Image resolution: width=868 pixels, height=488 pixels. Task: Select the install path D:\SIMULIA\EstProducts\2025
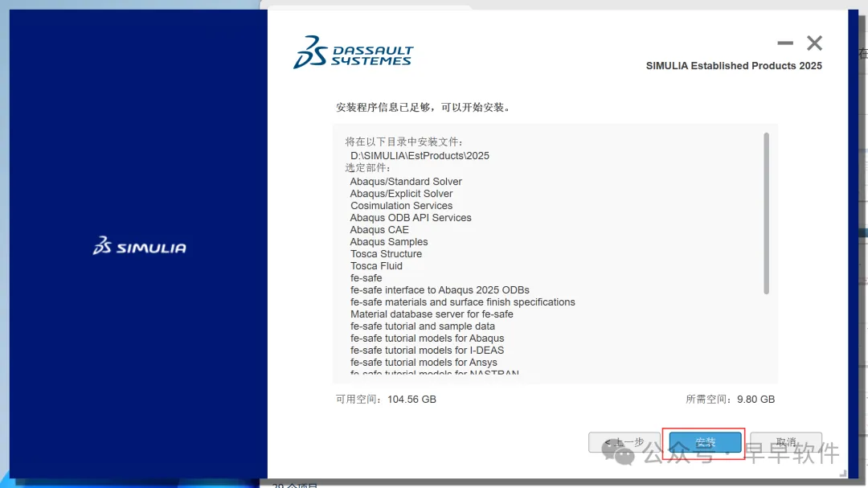tap(420, 156)
